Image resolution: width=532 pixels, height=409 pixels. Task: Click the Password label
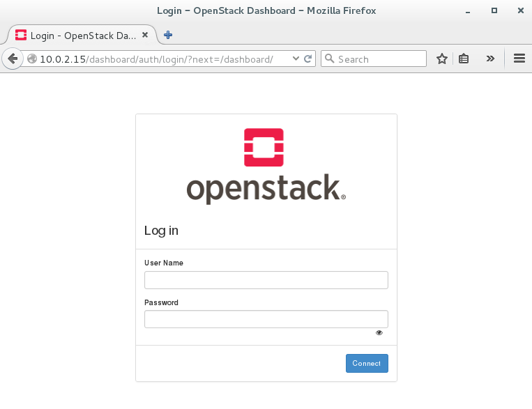tap(161, 302)
